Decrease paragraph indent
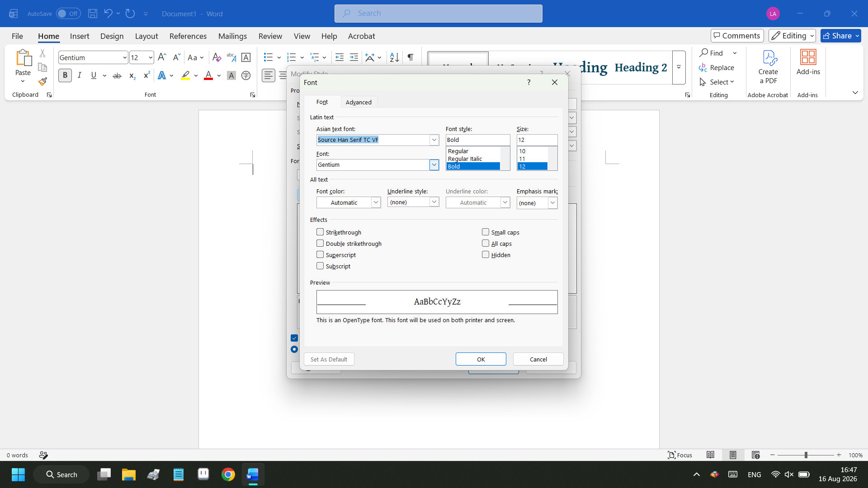 [x=340, y=57]
